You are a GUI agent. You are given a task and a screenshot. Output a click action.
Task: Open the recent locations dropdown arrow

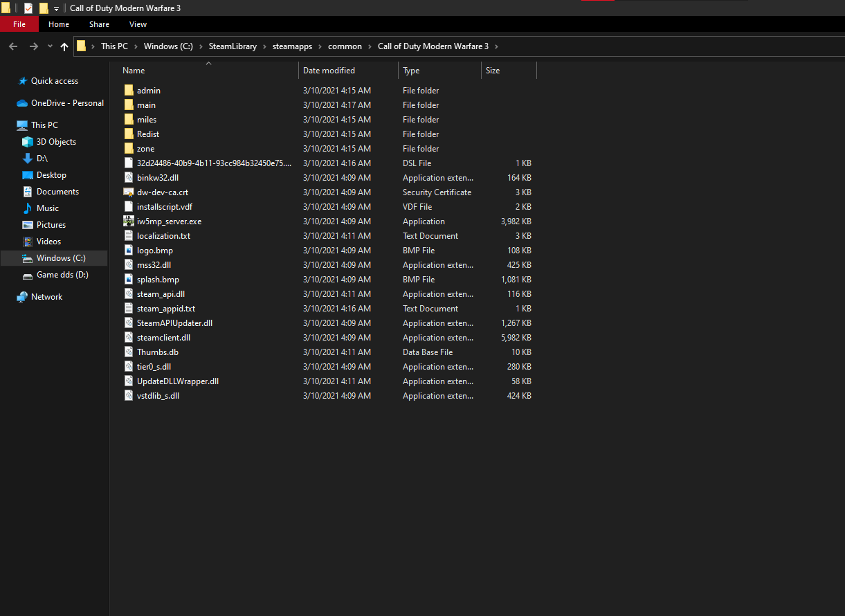[50, 46]
